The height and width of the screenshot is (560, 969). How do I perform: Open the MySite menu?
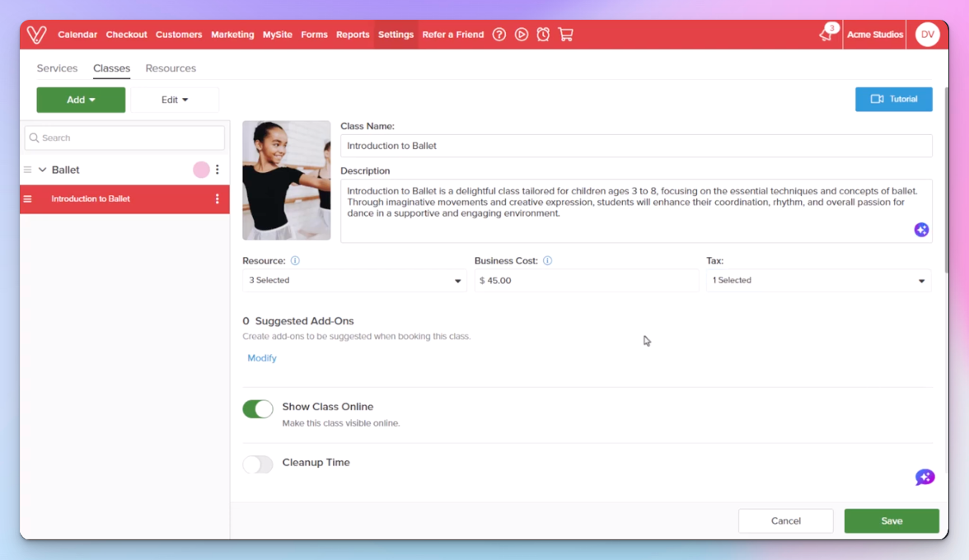pyautogui.click(x=278, y=35)
